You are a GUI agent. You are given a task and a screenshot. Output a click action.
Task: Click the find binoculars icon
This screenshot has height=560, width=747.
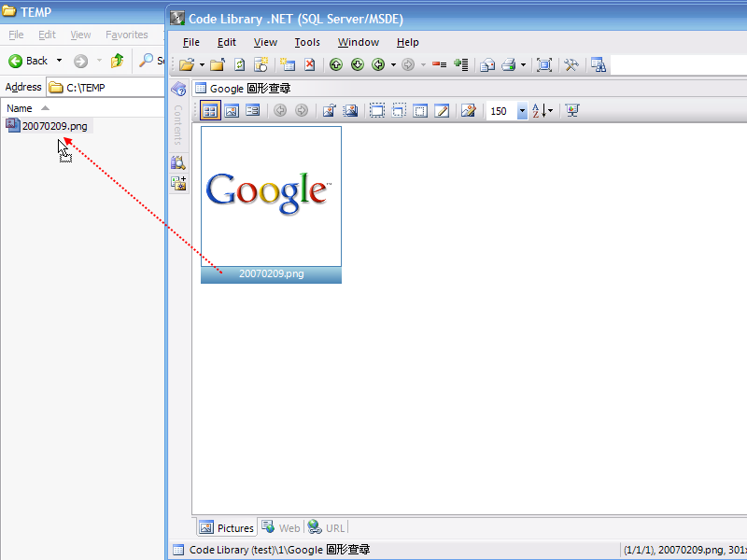coord(598,64)
